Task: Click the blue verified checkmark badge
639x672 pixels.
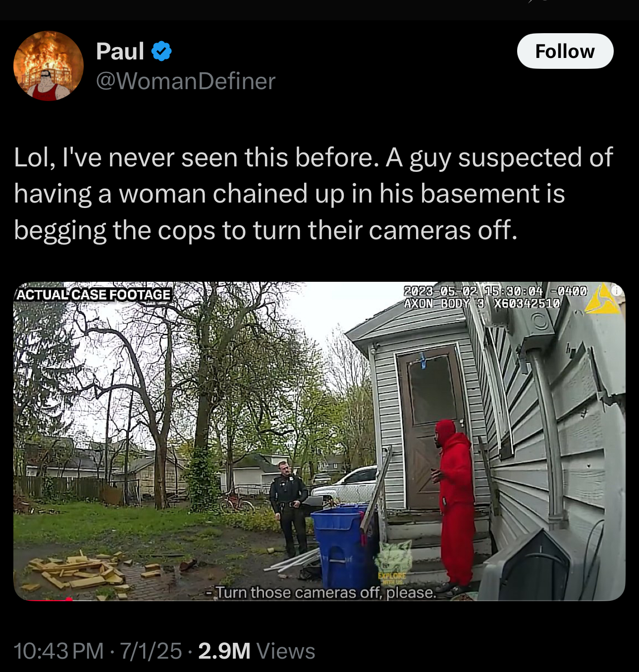Action: pyautogui.click(x=161, y=52)
